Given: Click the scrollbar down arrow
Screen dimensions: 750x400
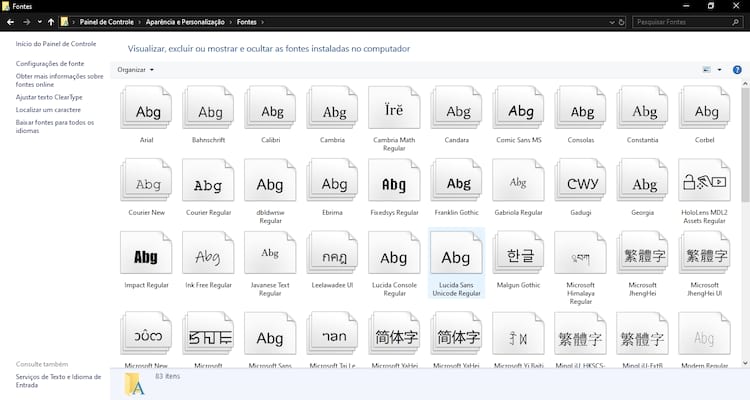Looking at the screenshot, I should click(745, 363).
